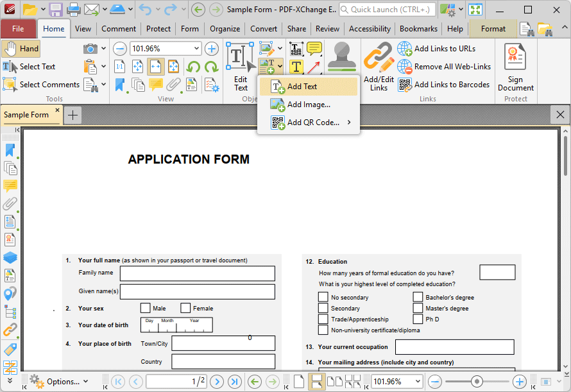This screenshot has width=571, height=392.
Task: Open the Layers pane in sidebar
Action: (10, 257)
